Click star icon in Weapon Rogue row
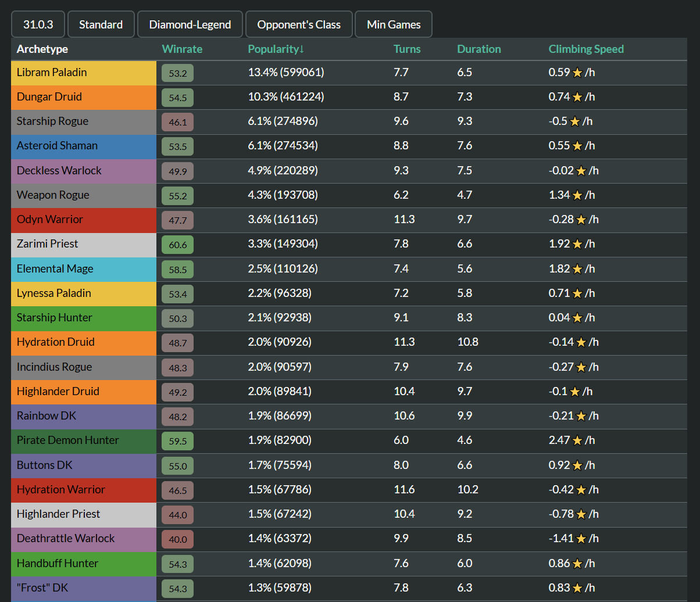 point(577,195)
